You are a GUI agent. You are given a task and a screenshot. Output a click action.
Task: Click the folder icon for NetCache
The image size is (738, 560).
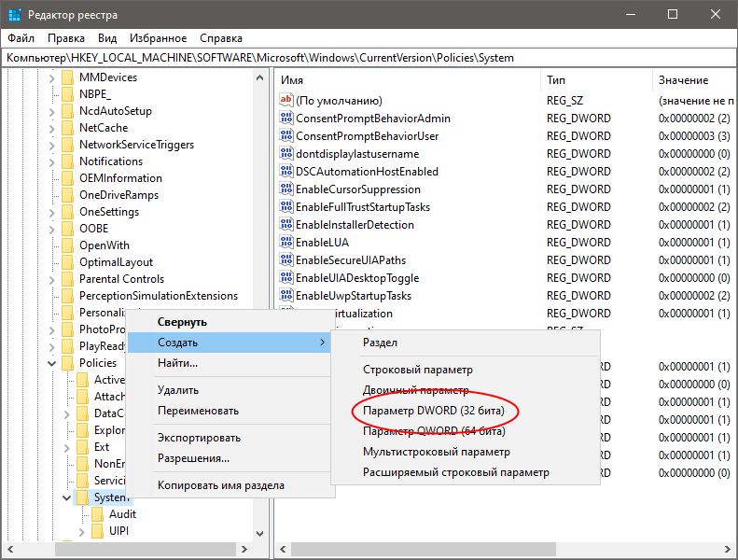67,128
